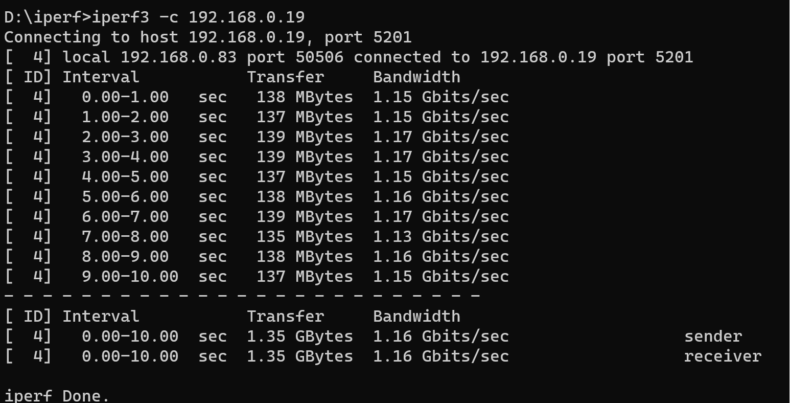Click the word 'receiver' in summary

click(722, 356)
